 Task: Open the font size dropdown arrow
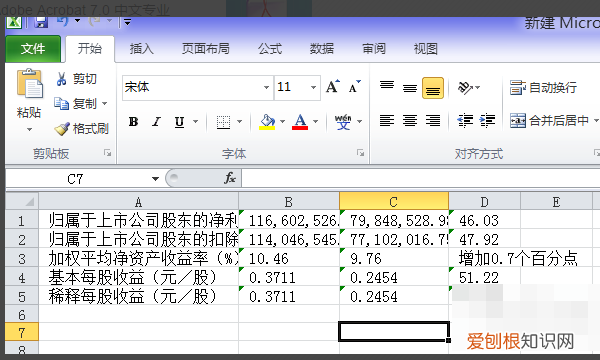coord(314,87)
